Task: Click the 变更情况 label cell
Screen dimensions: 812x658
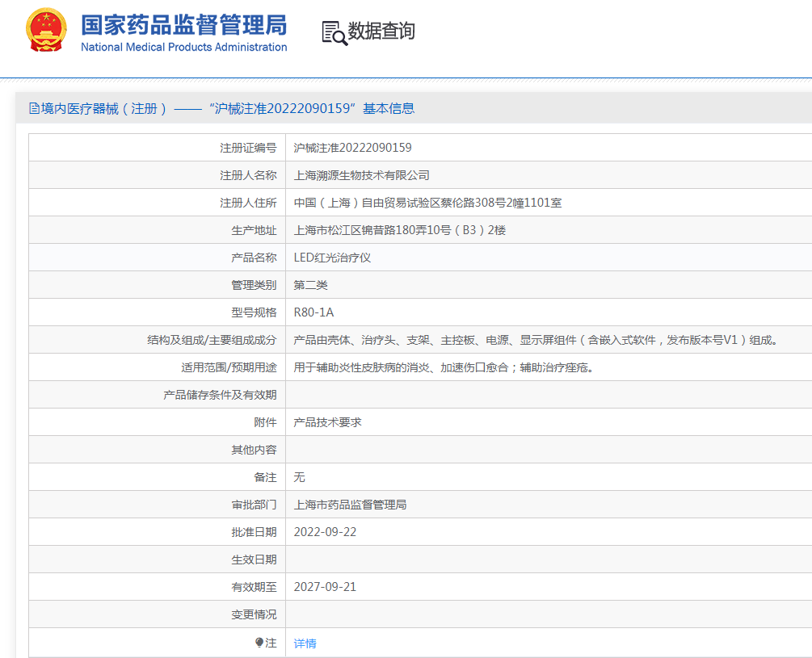Action: 158,614
